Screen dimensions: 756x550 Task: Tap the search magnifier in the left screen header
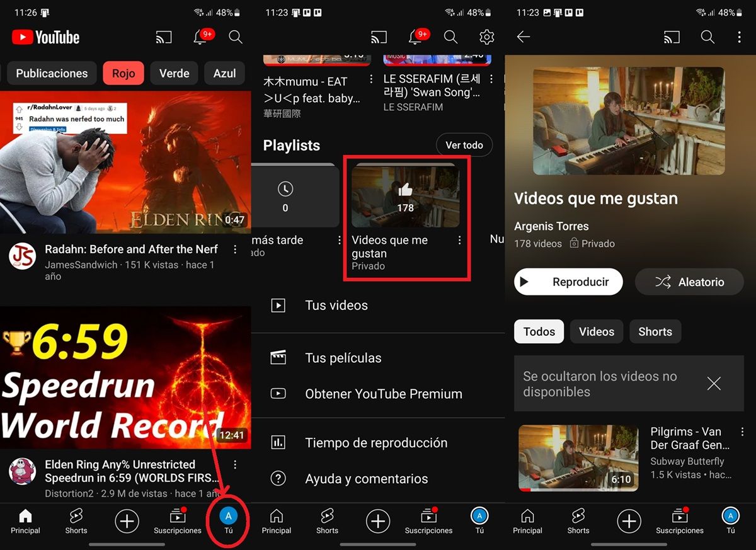(236, 37)
